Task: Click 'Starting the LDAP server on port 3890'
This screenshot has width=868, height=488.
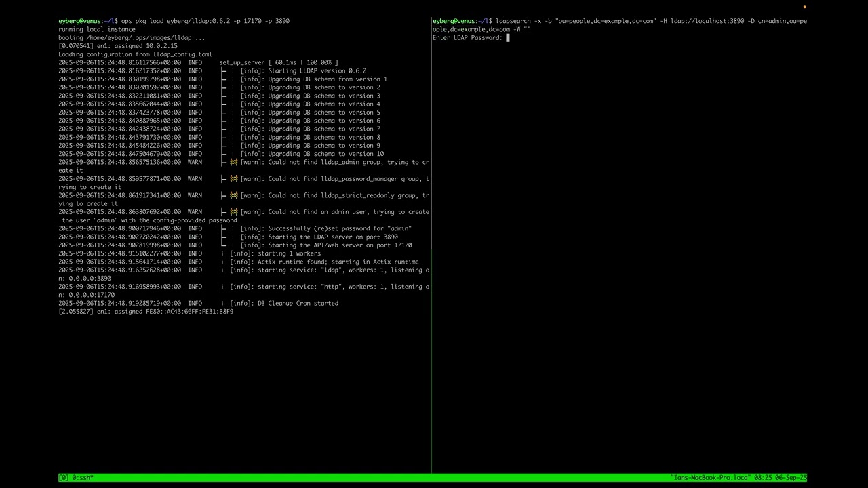Action: tap(333, 237)
